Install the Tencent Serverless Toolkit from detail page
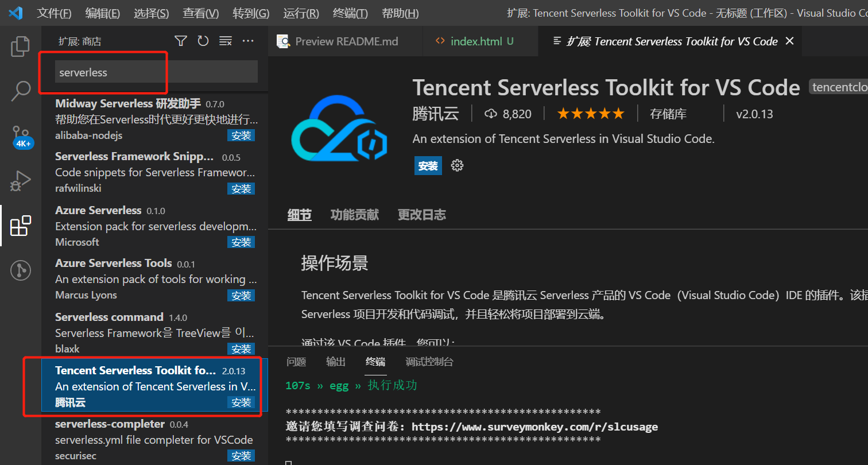Image resolution: width=868 pixels, height=465 pixels. [x=428, y=166]
